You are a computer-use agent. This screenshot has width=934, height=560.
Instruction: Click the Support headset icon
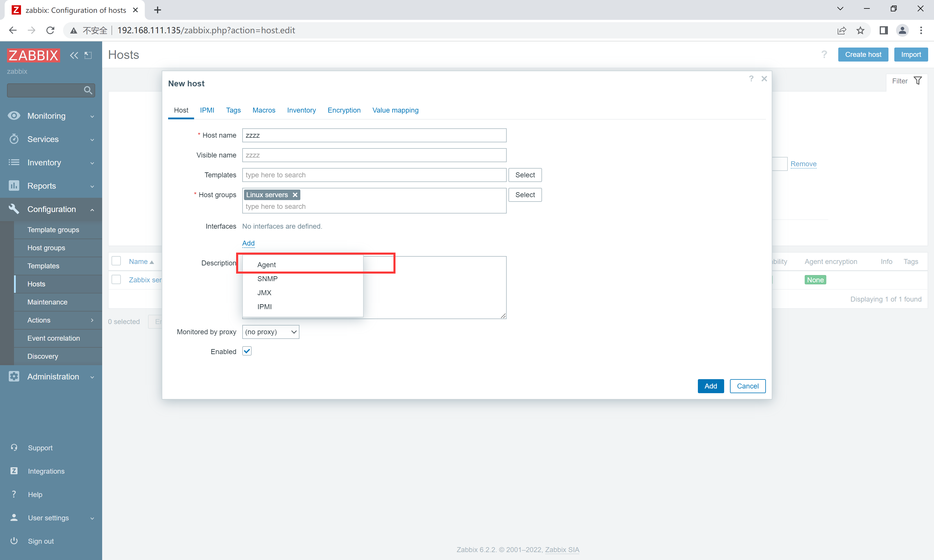point(14,447)
